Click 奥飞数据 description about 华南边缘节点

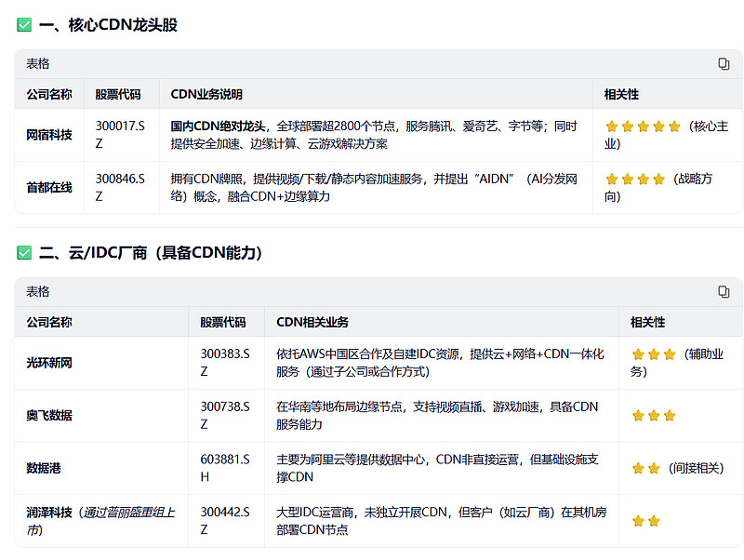click(x=437, y=415)
